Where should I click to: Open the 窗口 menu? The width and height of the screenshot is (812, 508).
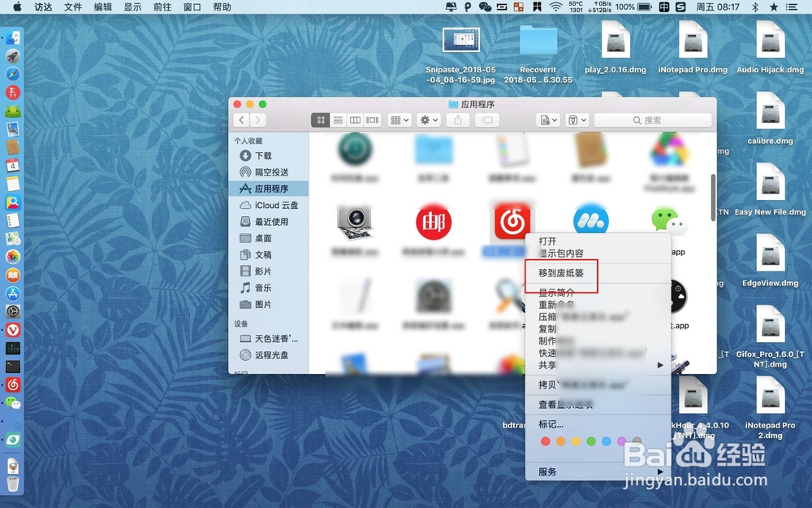pyautogui.click(x=192, y=7)
